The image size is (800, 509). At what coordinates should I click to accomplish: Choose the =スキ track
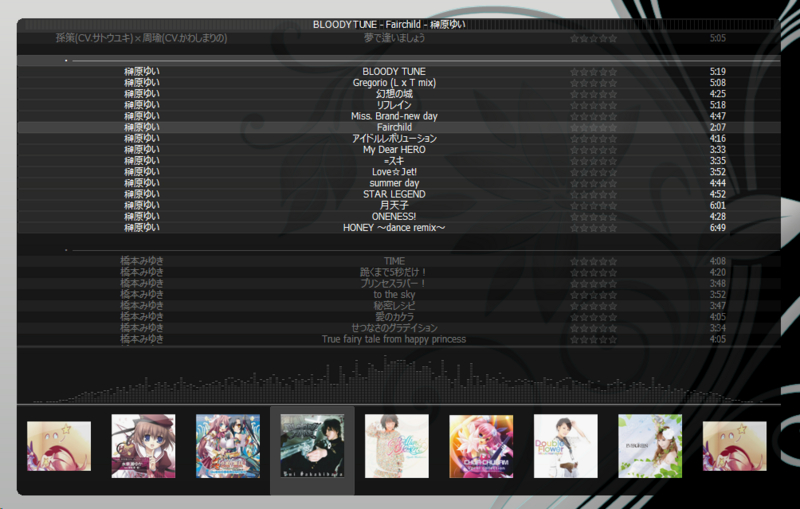pyautogui.click(x=394, y=161)
